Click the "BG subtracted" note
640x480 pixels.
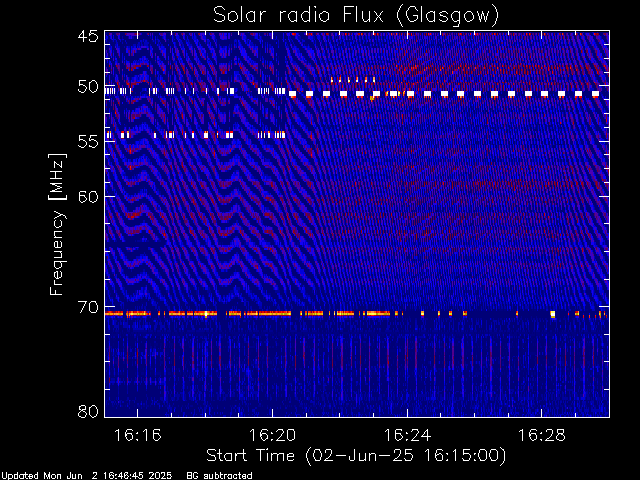tap(219, 476)
